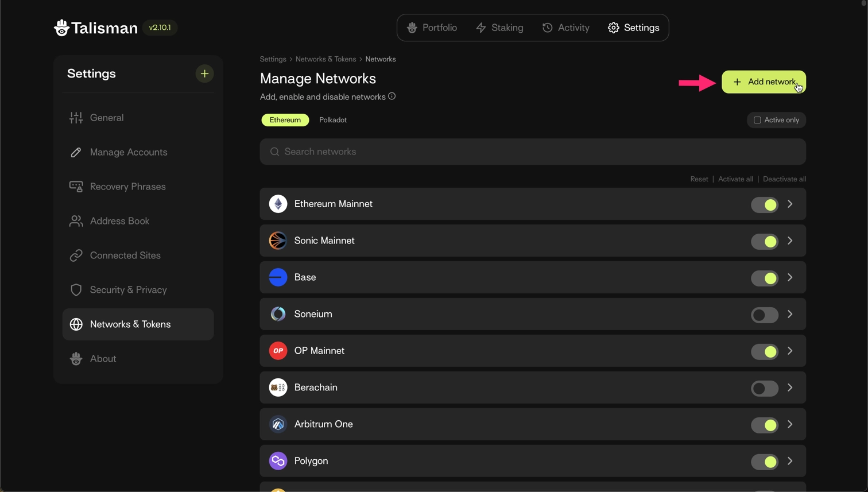Click the v2.10.1 version badge
This screenshot has width=868, height=492.
160,28
